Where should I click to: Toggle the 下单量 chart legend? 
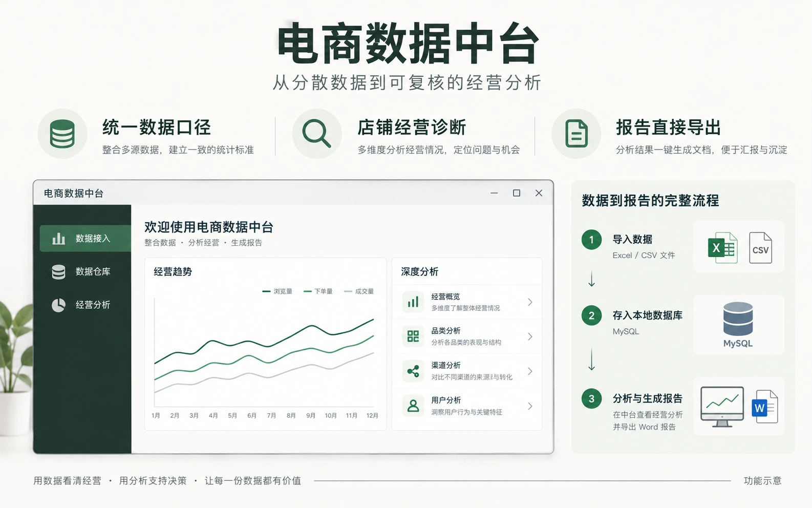[x=318, y=291]
